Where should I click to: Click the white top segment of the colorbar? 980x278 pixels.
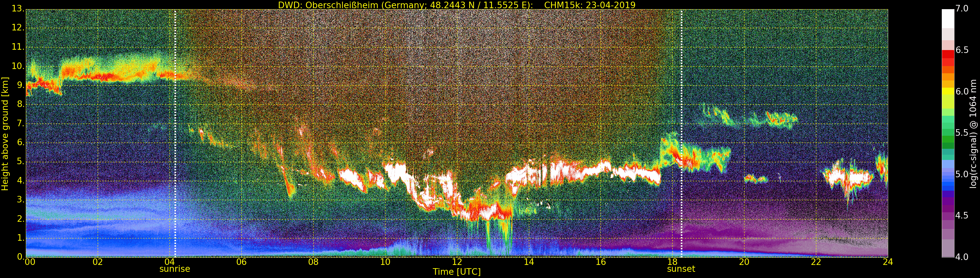(x=948, y=19)
